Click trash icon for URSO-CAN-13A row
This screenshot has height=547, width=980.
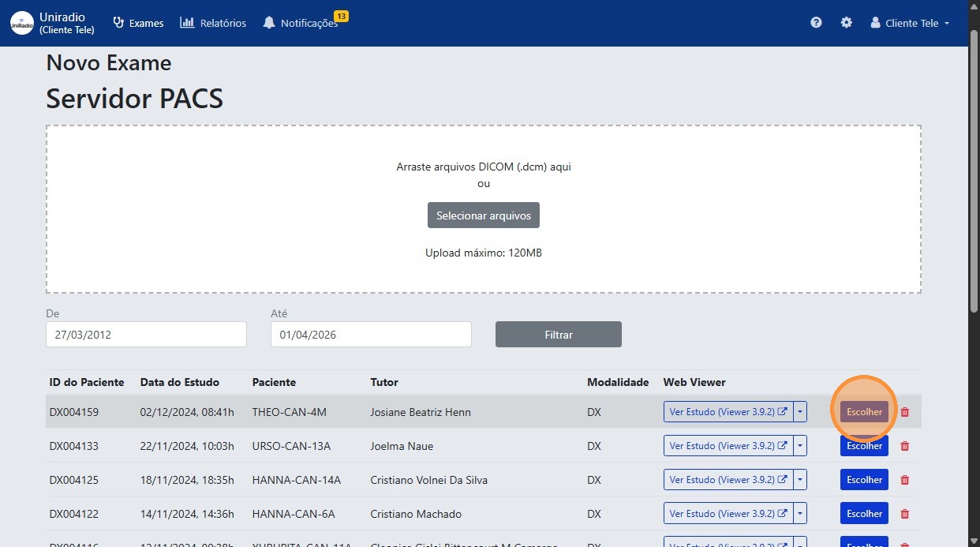point(905,446)
